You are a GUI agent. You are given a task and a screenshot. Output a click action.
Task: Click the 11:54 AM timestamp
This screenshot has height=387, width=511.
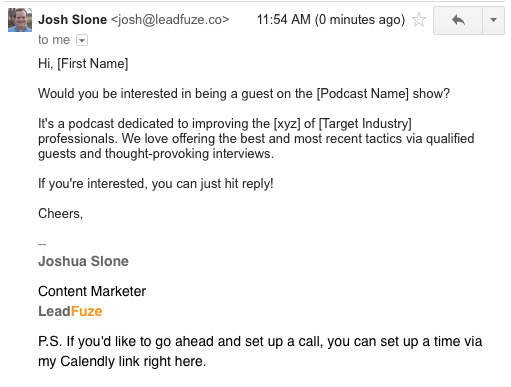pyautogui.click(x=284, y=20)
